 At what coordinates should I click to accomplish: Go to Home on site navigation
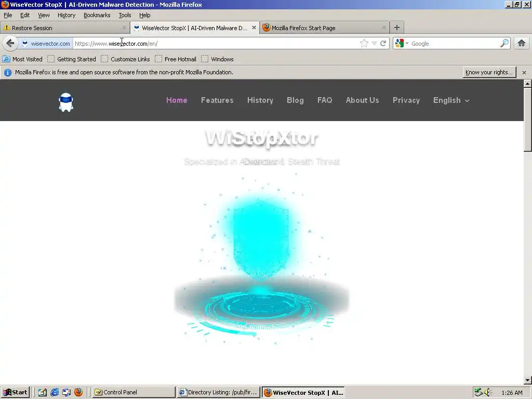[x=177, y=100]
